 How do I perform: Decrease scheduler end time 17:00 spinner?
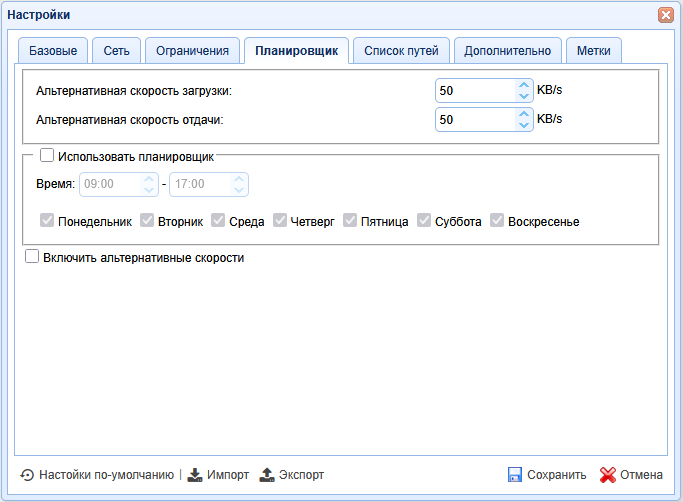click(x=239, y=190)
